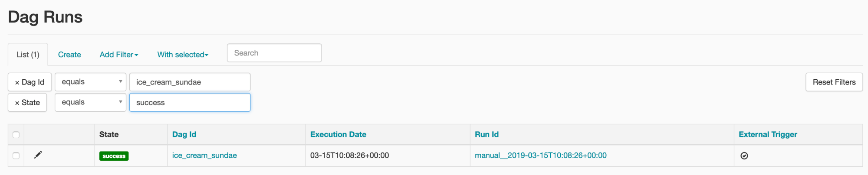The width and height of the screenshot is (868, 175).
Task: Remove the Dag Id filter
Action: click(x=30, y=82)
